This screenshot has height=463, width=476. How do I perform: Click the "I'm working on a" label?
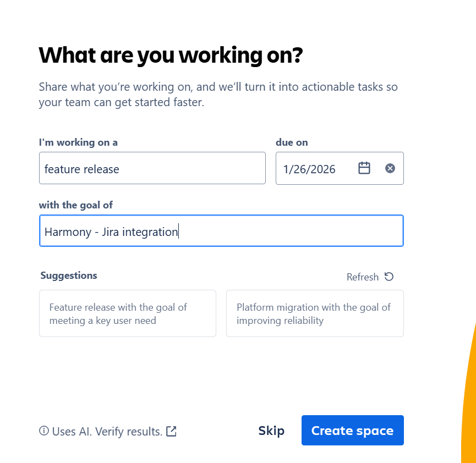(78, 142)
